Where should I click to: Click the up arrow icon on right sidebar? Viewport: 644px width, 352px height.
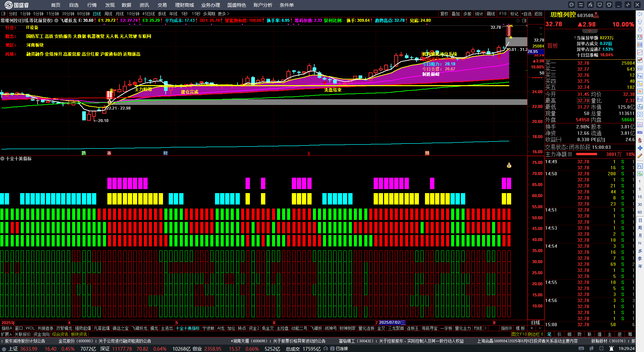640,22
